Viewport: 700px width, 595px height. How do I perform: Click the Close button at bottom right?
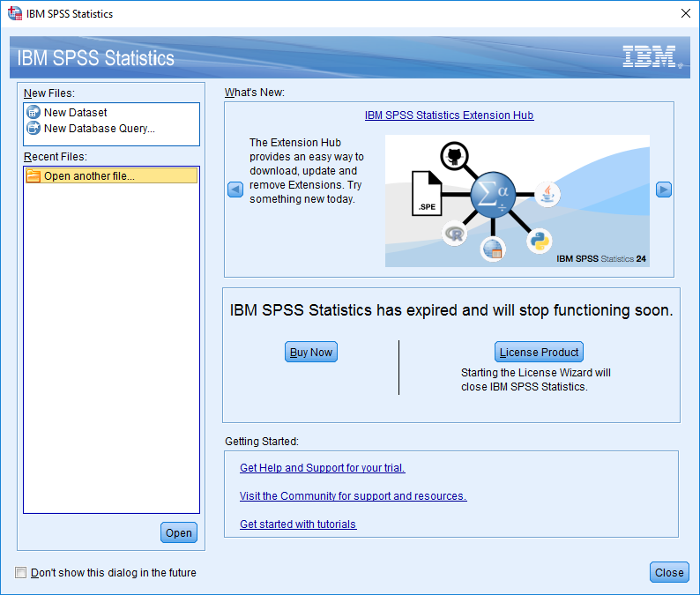click(669, 572)
